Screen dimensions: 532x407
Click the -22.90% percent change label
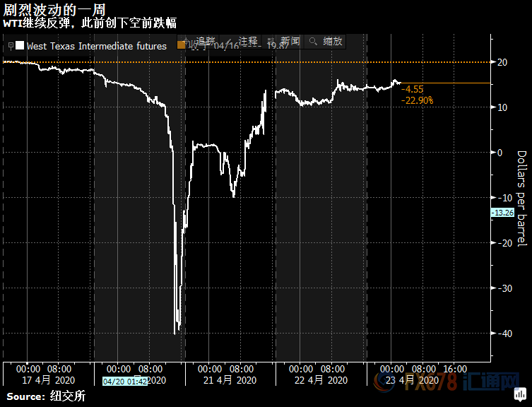coord(417,100)
